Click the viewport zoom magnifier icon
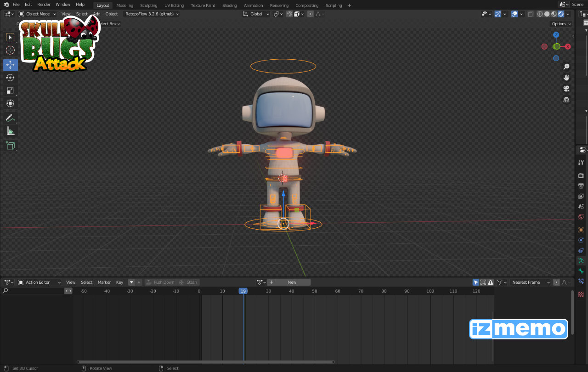This screenshot has width=588, height=372. tap(566, 67)
